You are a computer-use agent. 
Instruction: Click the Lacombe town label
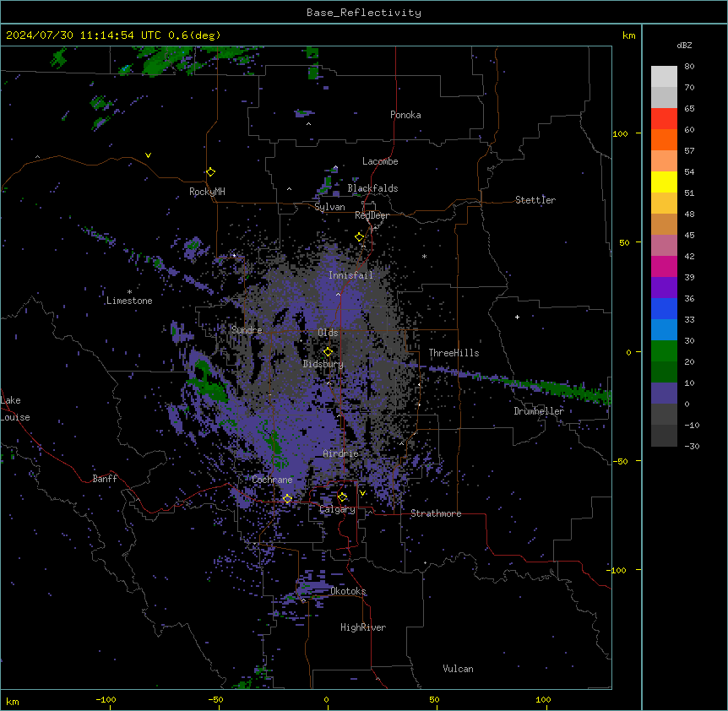pyautogui.click(x=380, y=161)
